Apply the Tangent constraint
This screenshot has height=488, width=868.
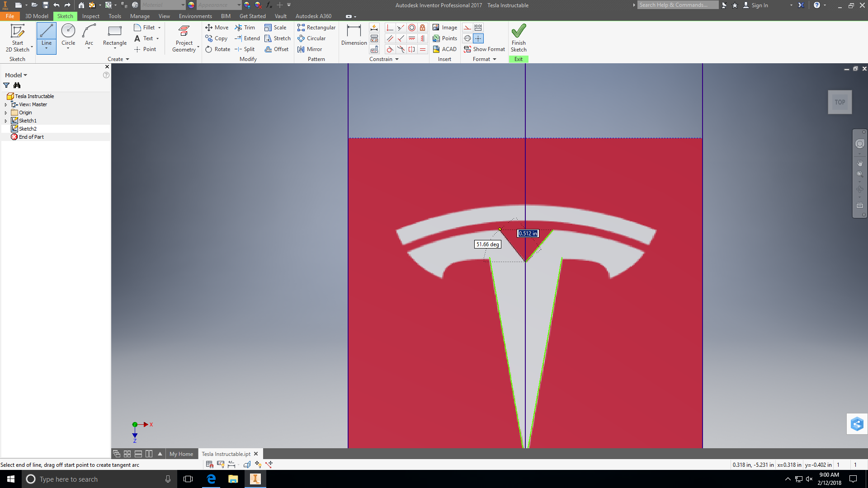[x=390, y=49]
